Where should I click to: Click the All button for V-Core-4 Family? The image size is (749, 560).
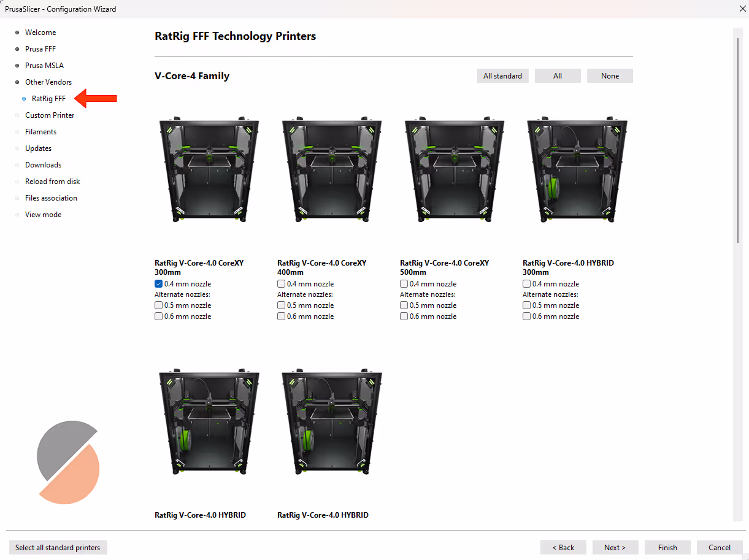coord(558,76)
